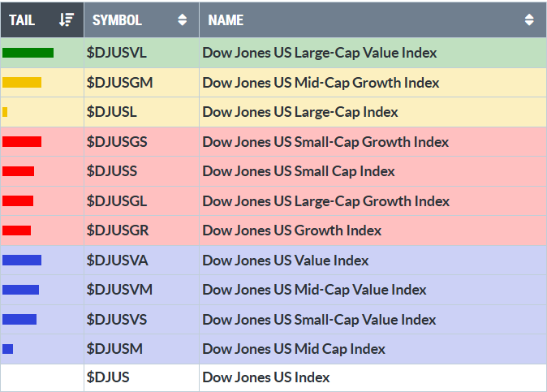
Task: Open the $DJUSGM symbol link
Action: (119, 82)
